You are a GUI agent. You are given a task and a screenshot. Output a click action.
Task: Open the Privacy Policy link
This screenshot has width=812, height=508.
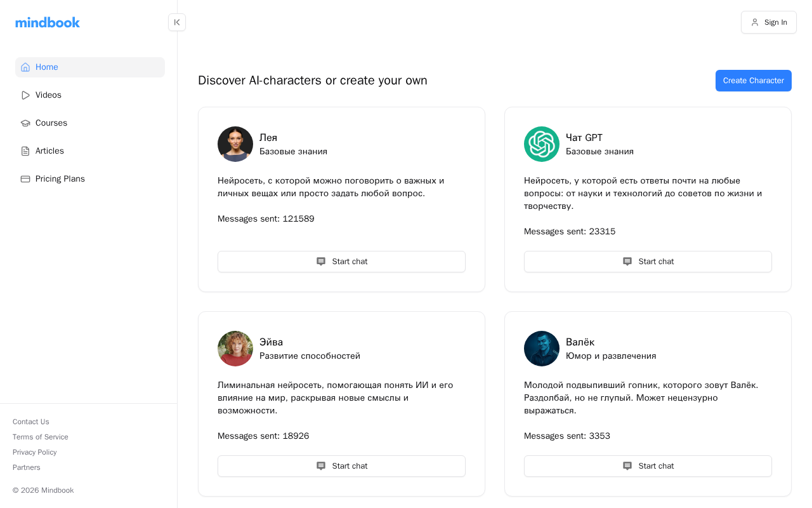35,452
